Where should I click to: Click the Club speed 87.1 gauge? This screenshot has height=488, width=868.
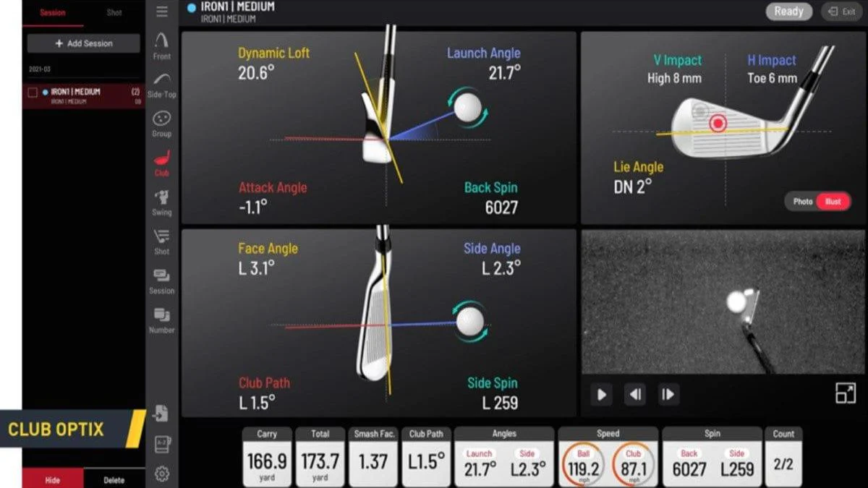(633, 463)
